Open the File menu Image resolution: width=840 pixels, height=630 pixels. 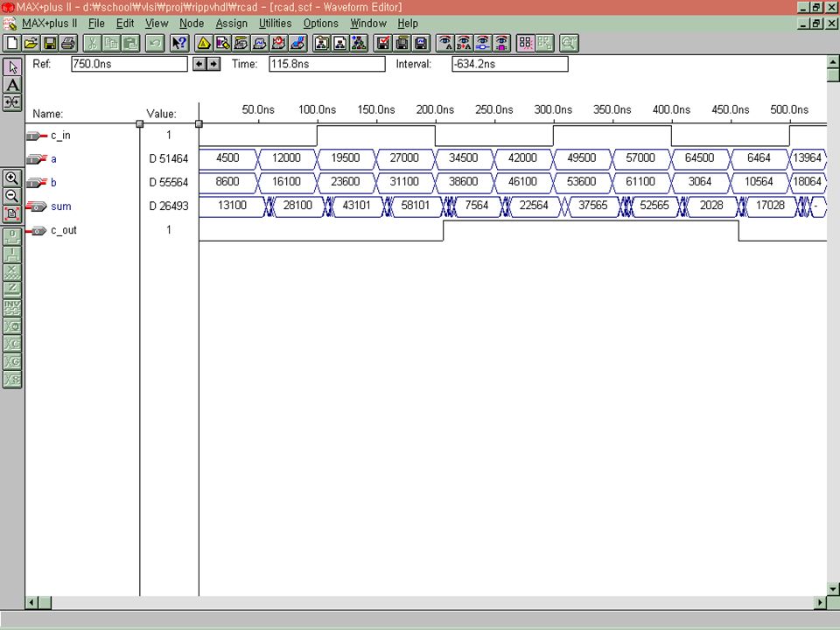point(96,24)
